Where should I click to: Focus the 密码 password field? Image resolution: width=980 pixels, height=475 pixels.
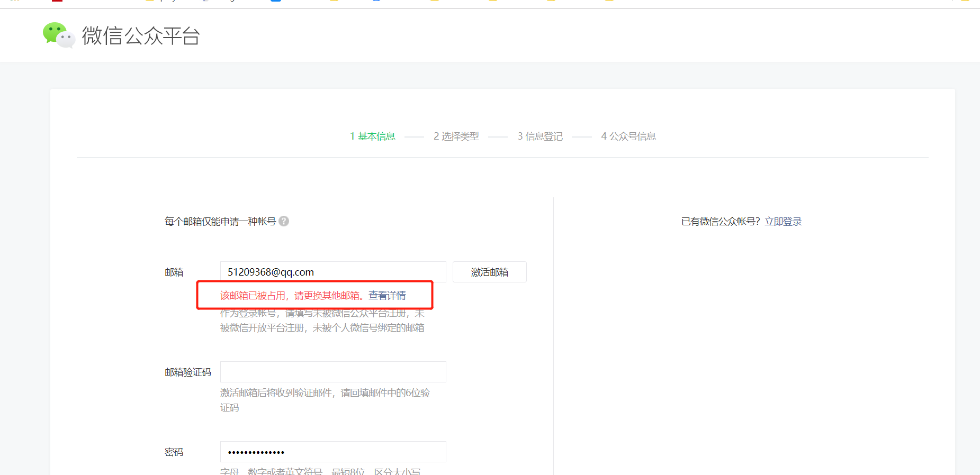click(333, 452)
